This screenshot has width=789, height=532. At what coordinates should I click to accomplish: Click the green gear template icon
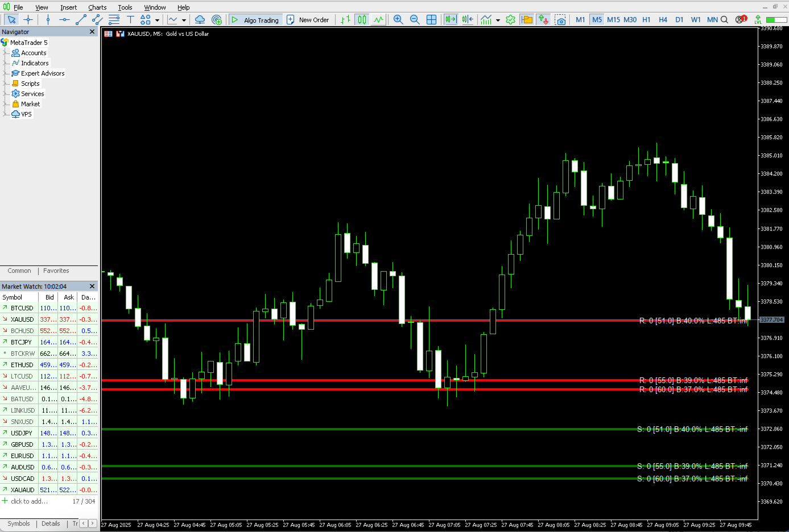[510, 20]
